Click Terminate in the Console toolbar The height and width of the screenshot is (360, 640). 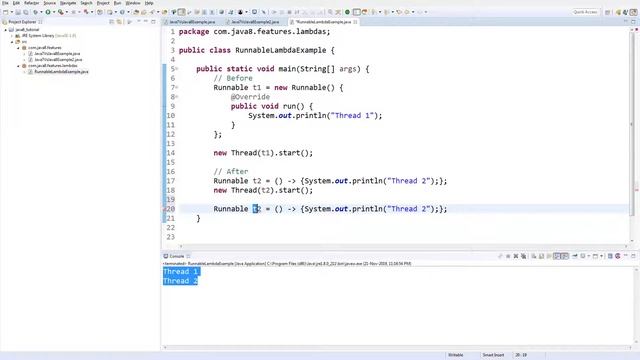508,256
